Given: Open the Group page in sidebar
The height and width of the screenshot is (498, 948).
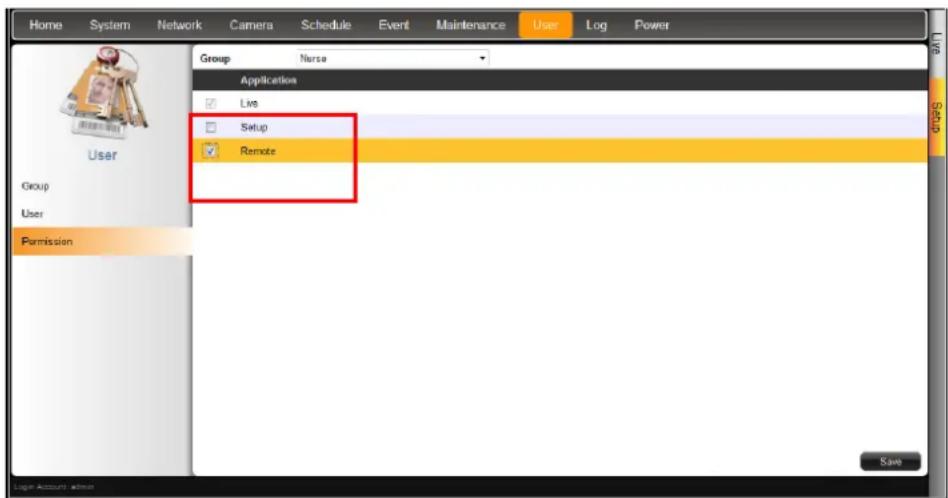Looking at the screenshot, I should pyautogui.click(x=35, y=186).
